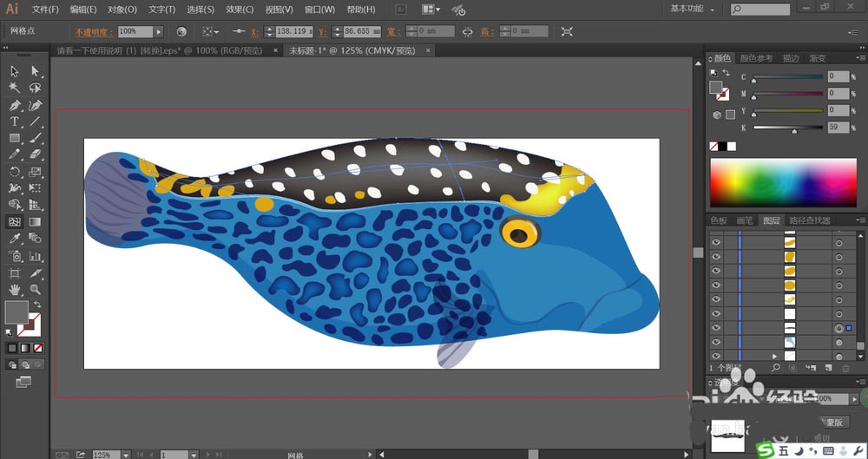868x459 pixels.
Task: Toggle visibility of the bottom layer row
Action: coord(716,356)
